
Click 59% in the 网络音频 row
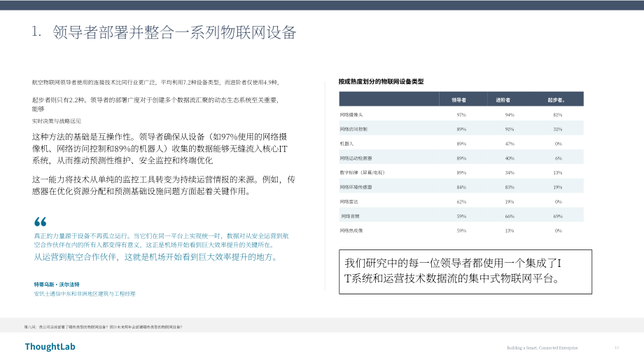[x=461, y=217]
